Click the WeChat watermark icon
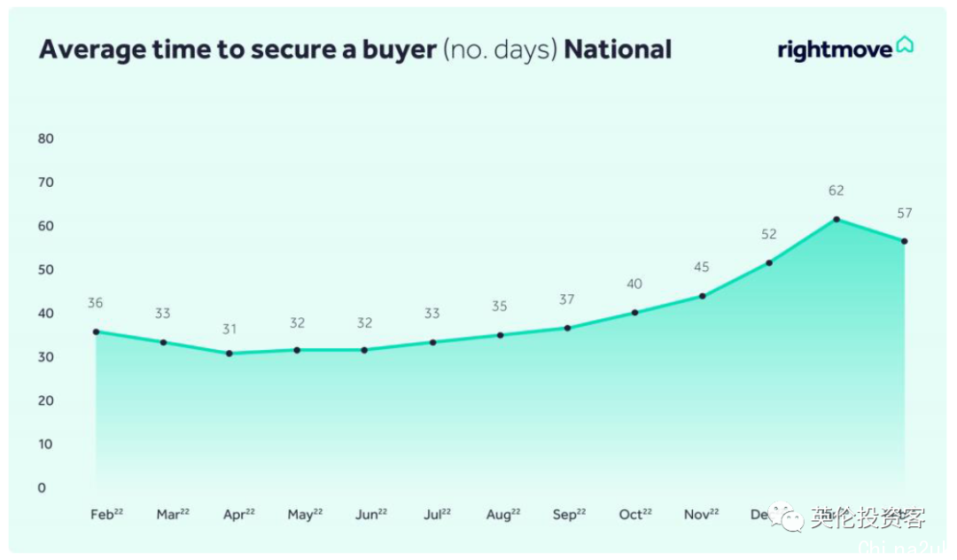This screenshot has height=560, width=957. click(786, 517)
